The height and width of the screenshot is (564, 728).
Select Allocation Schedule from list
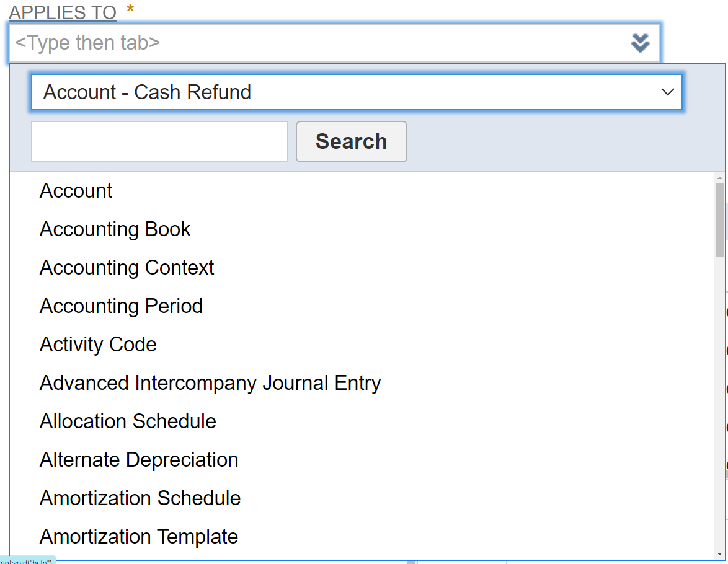tap(128, 421)
